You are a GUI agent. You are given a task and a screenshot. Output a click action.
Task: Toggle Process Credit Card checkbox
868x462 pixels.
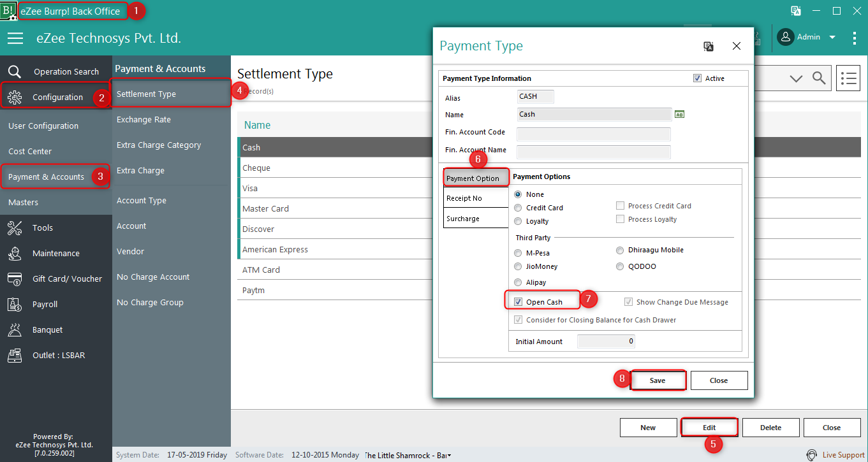[620, 206]
